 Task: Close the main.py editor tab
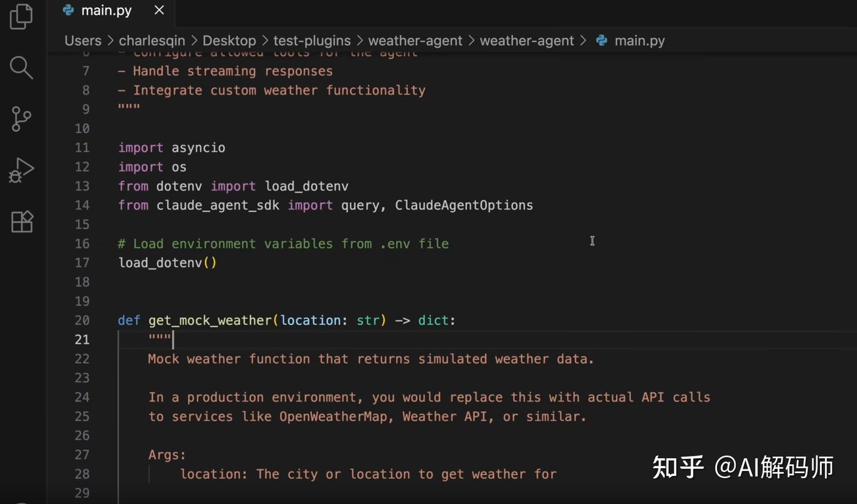pos(159,10)
